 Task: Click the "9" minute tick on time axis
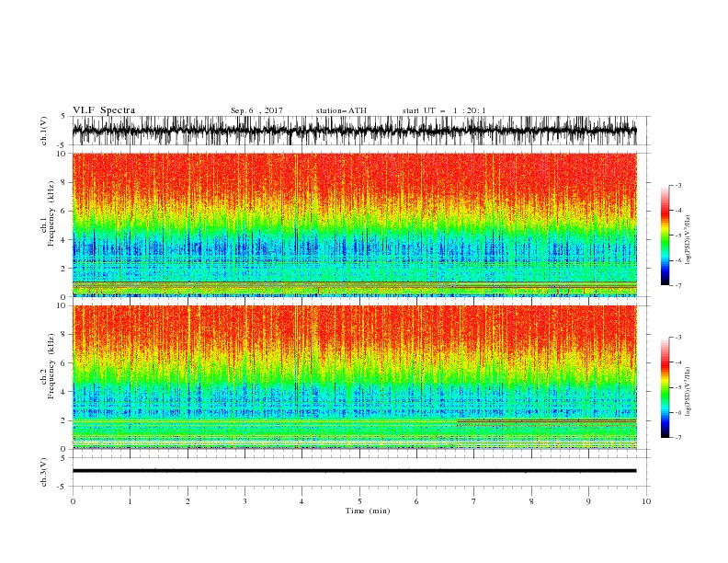588,501
